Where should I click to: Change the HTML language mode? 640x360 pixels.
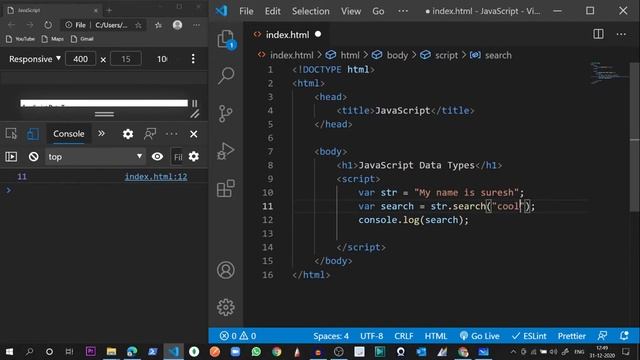436,336
